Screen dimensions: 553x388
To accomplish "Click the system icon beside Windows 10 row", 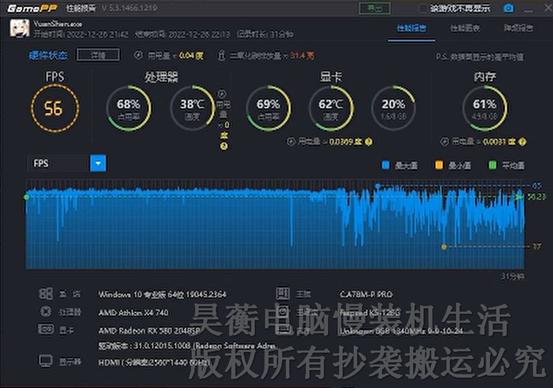I will pyautogui.click(x=46, y=293).
